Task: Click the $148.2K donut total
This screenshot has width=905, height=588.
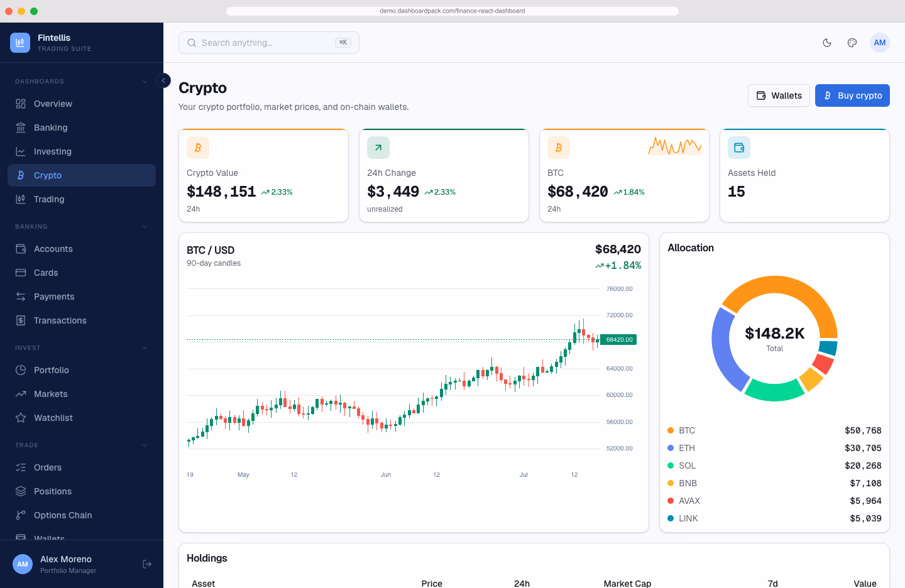Action: (775, 334)
